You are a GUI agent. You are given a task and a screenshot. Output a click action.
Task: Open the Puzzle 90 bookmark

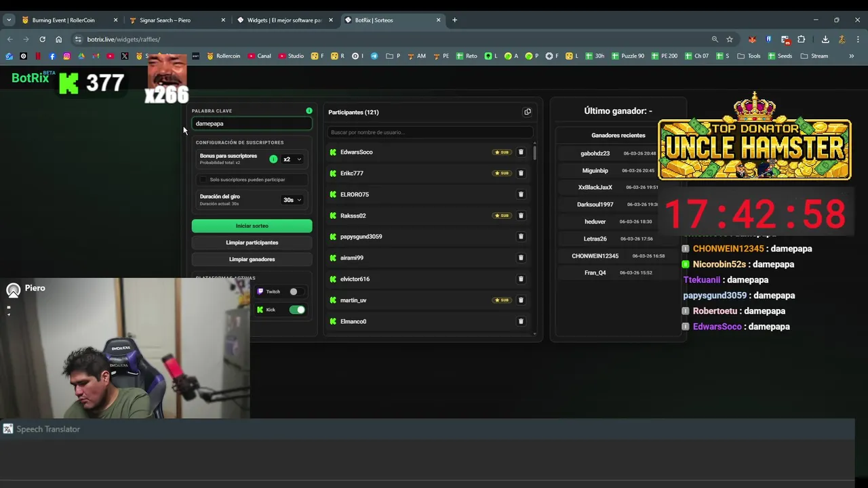tap(627, 56)
